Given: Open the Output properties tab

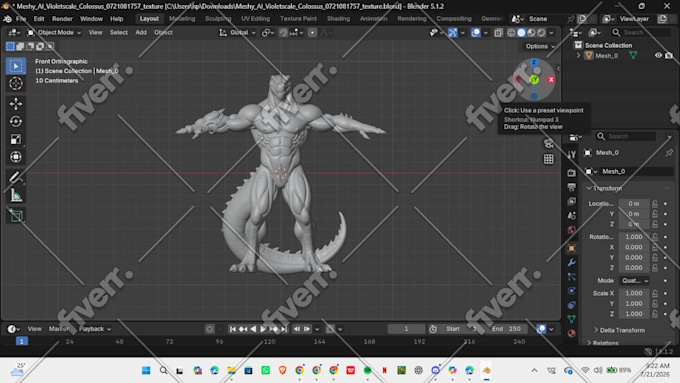Looking at the screenshot, I should tap(572, 187).
